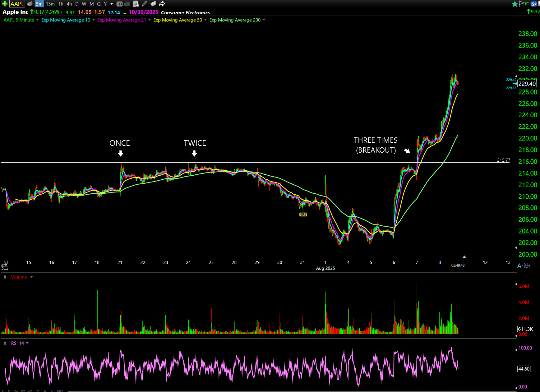Viewport: 540px width, 392px height.
Task: Click the TWICE annotation text
Action: (x=195, y=143)
